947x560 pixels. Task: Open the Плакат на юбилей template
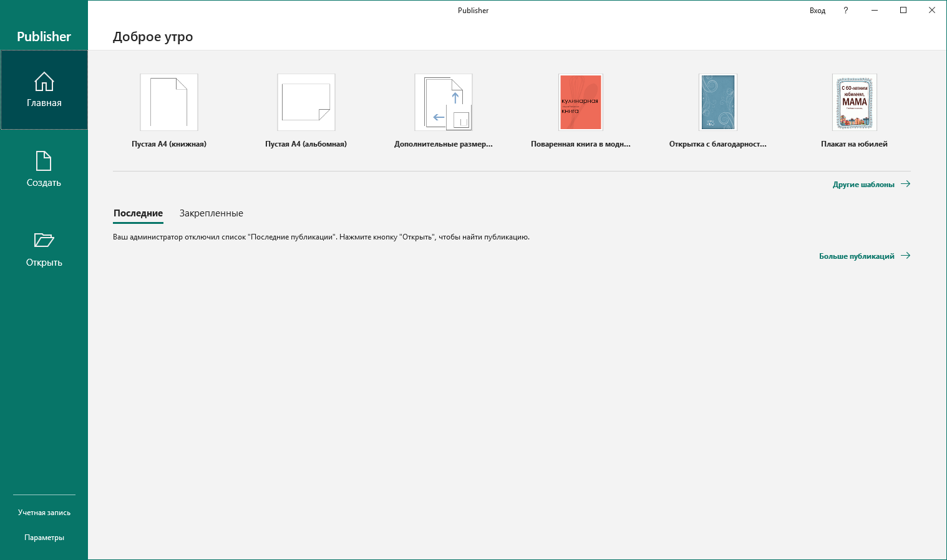click(x=854, y=103)
